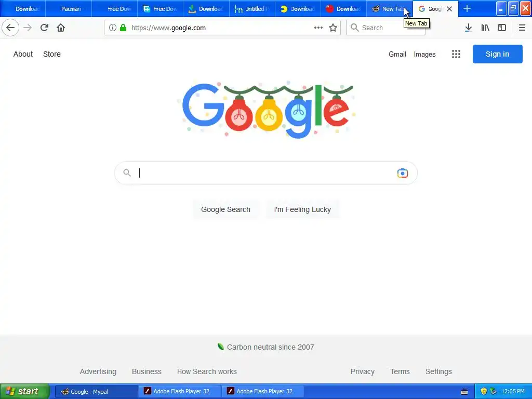Click Carbon neutral since 2007 link
532x399 pixels.
click(270, 347)
